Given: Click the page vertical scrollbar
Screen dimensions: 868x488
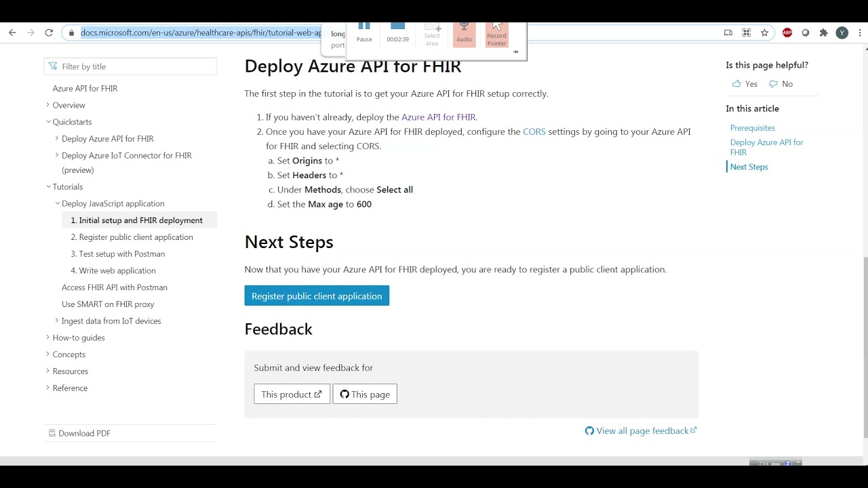Looking at the screenshot, I should (865, 348).
